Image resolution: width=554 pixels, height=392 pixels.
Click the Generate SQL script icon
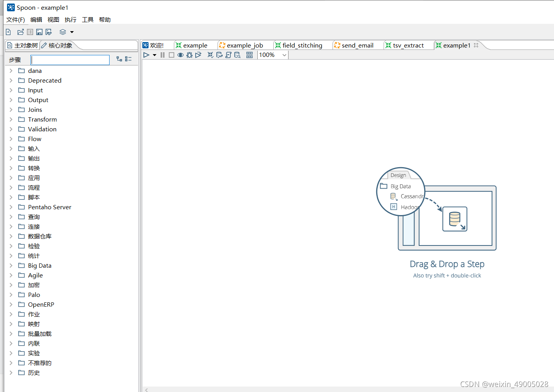pyautogui.click(x=228, y=55)
